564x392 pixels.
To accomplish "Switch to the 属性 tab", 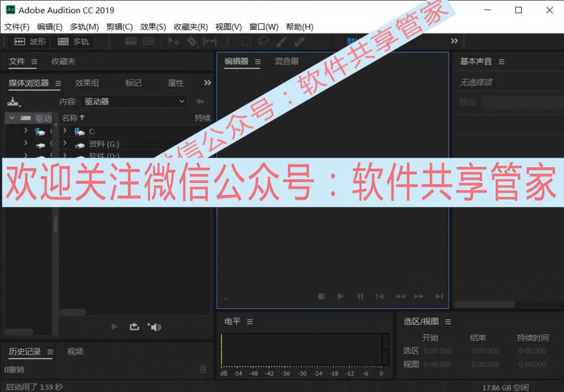I will tap(176, 83).
